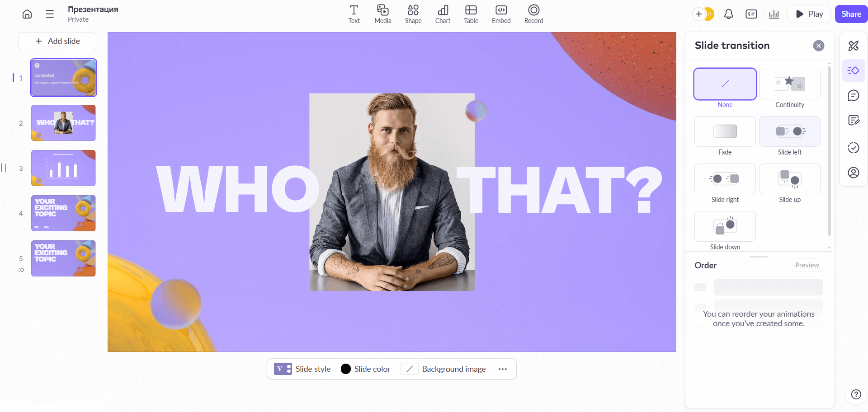Open the animation sidebar icon
The image size is (868, 412).
point(854,70)
